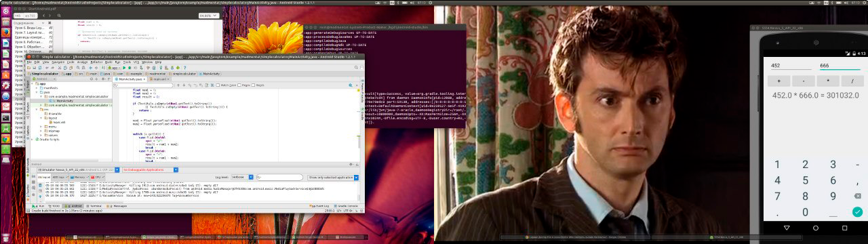Enable the Match Case checkbox
This screenshot has width=868, height=244.
coord(218,85)
